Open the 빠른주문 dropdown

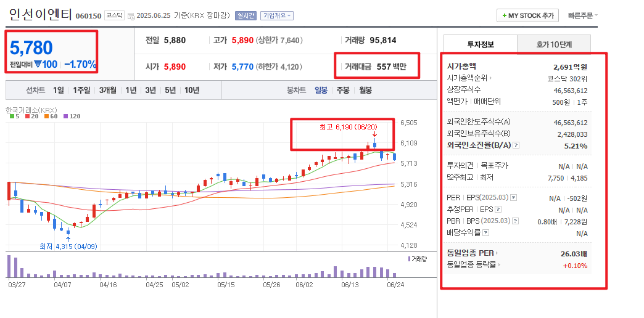tap(583, 16)
